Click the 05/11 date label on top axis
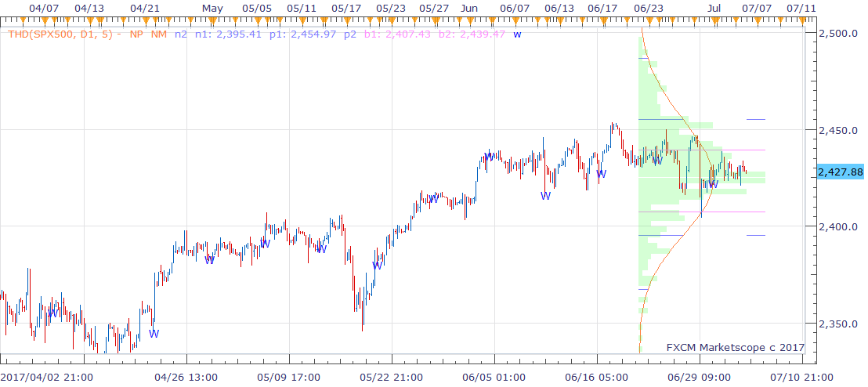 tap(302, 9)
